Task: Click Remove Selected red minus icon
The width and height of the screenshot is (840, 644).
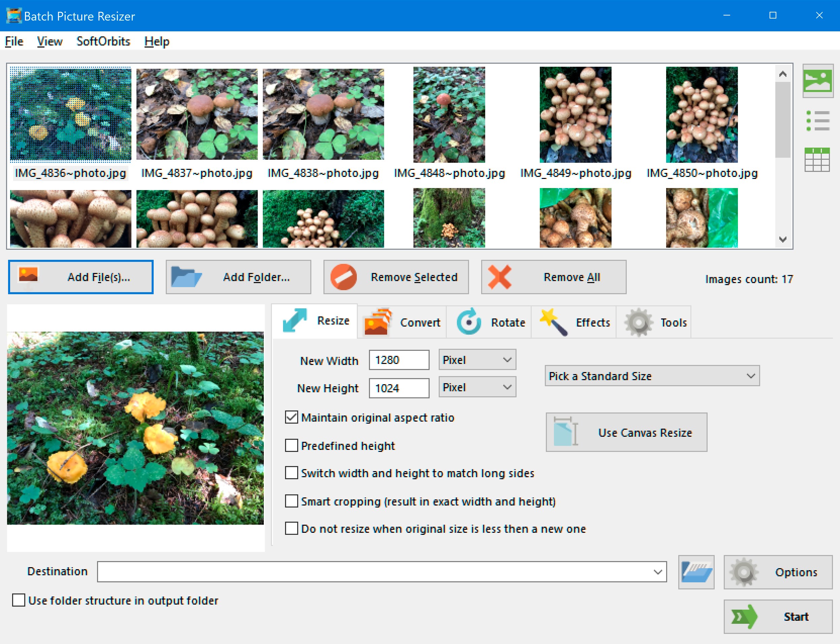Action: click(x=344, y=277)
